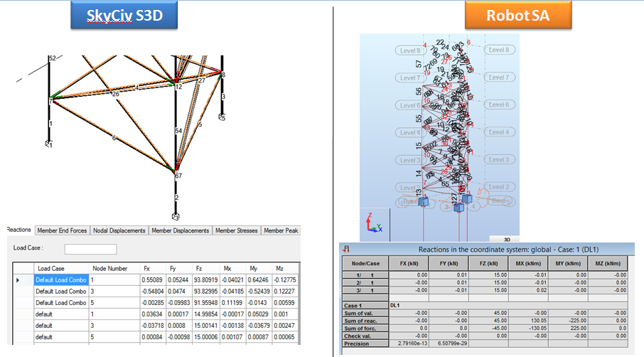Click the Precision row label
The image size is (644, 357).
tap(365, 343)
